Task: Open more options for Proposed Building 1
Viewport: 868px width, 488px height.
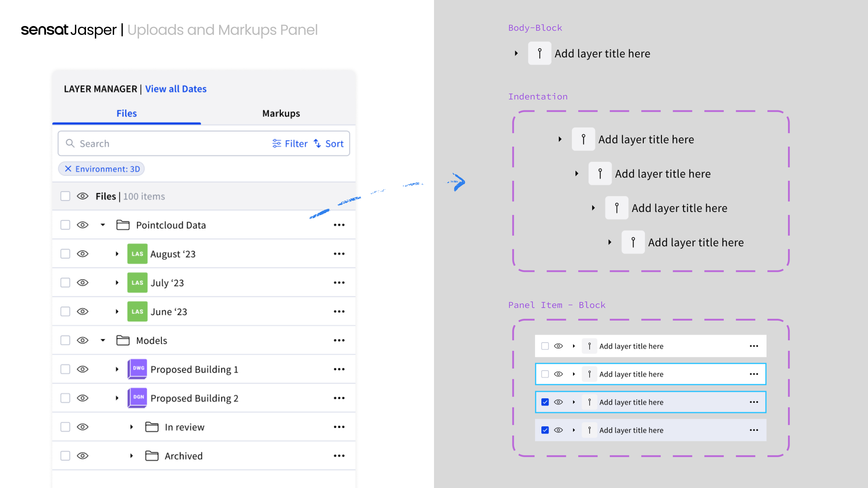Action: tap(339, 369)
